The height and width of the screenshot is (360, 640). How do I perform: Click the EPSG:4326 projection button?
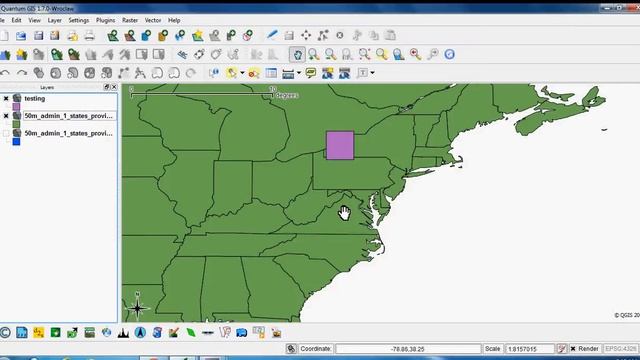[x=621, y=349]
